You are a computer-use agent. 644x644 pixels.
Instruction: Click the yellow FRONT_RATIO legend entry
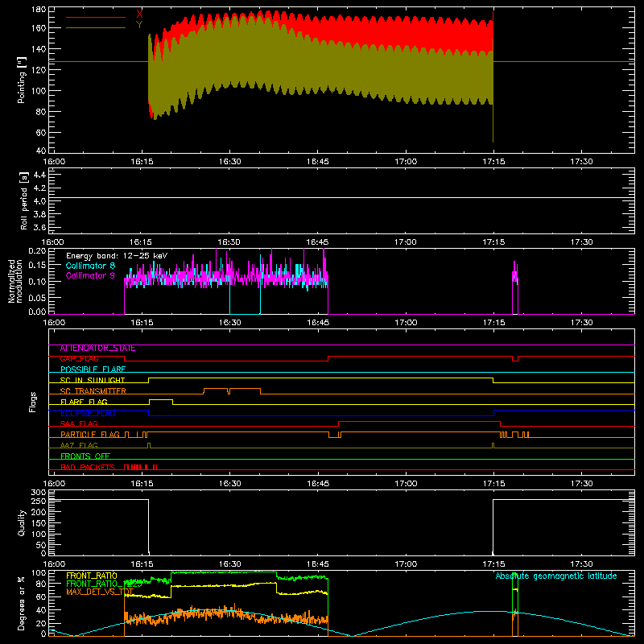pos(92,576)
